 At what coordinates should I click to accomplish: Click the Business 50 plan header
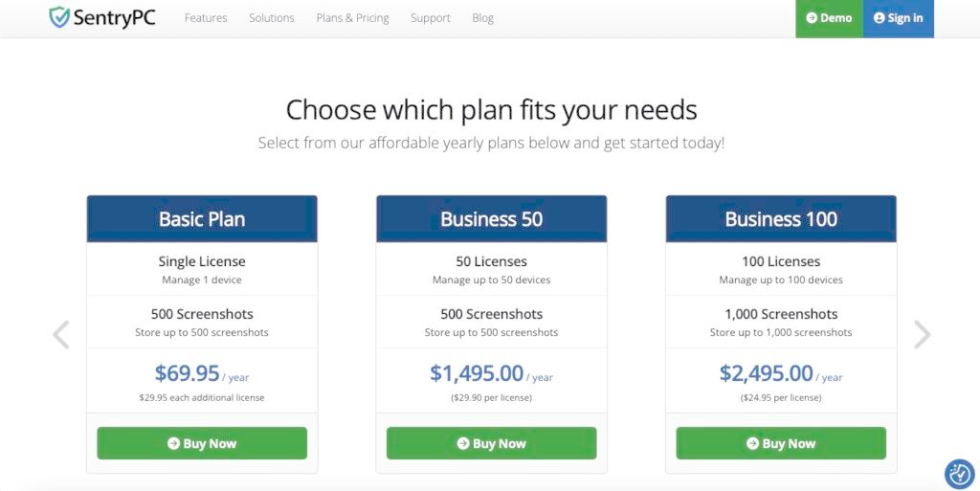491,219
